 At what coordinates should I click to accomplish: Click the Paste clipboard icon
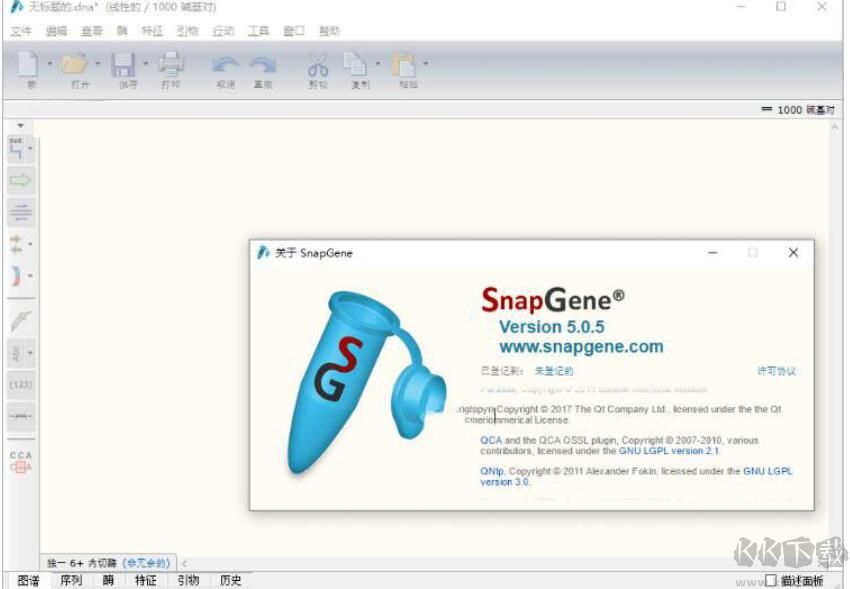click(405, 65)
